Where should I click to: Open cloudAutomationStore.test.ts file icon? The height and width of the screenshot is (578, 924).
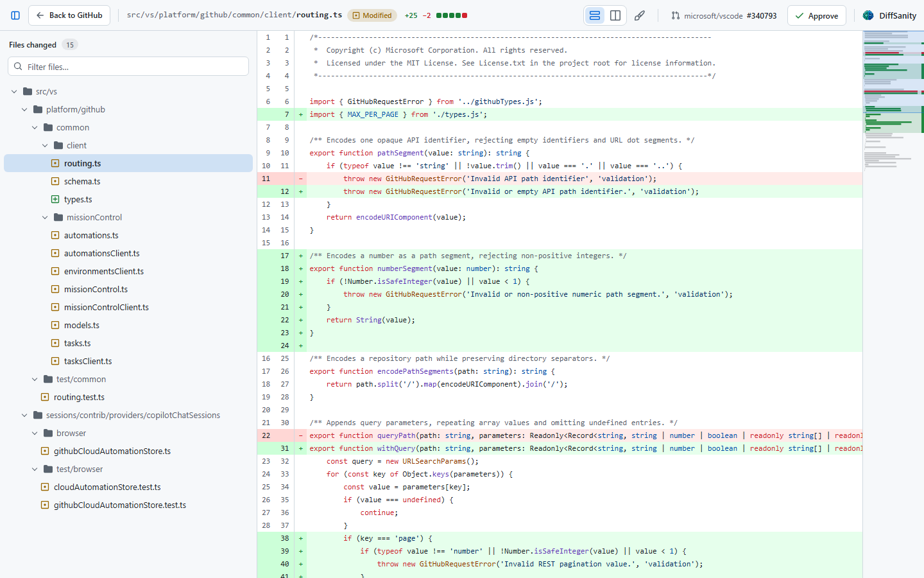pos(45,487)
